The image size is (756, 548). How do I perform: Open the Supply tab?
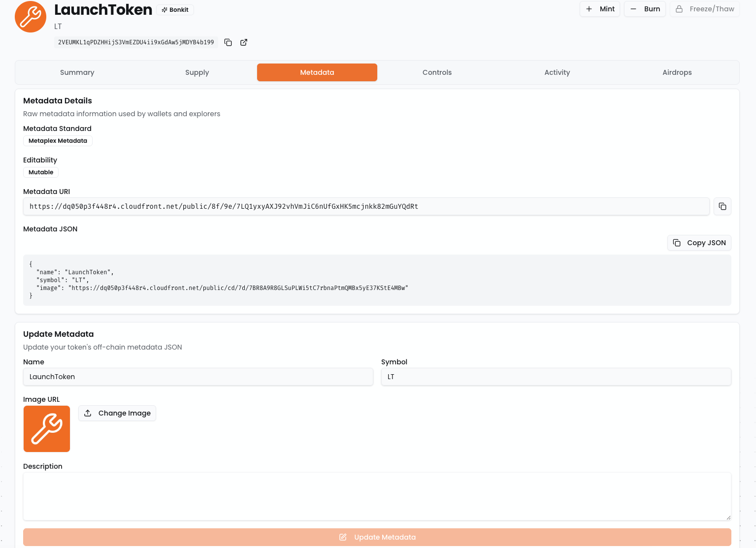[197, 72]
